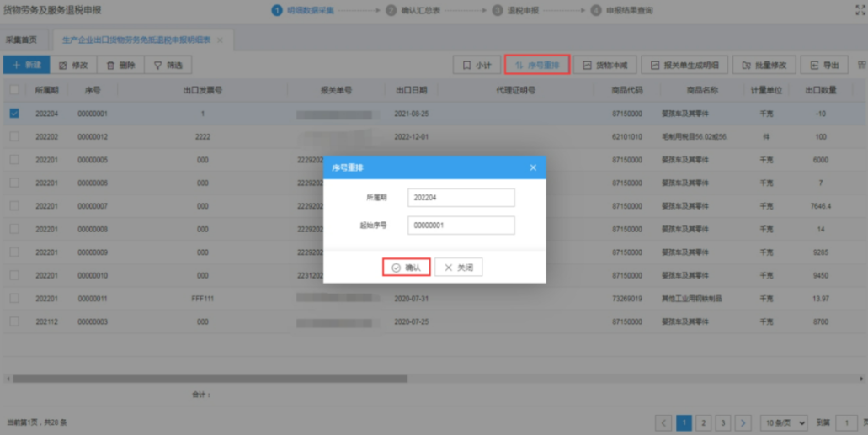
Task: Click the 计量单位 column header
Action: point(766,90)
